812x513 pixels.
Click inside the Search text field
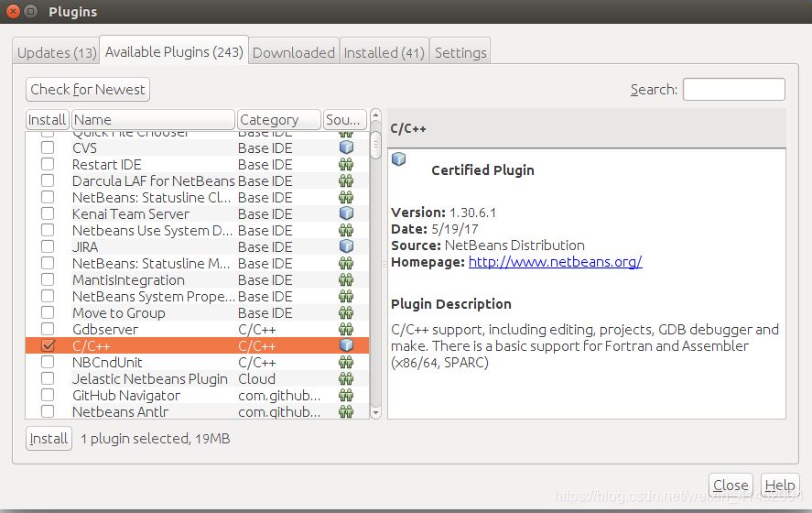(733, 89)
